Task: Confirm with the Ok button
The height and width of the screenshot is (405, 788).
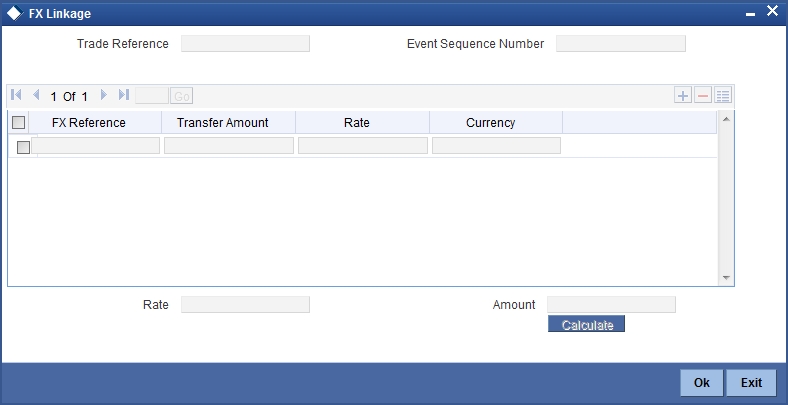Action: (x=702, y=383)
